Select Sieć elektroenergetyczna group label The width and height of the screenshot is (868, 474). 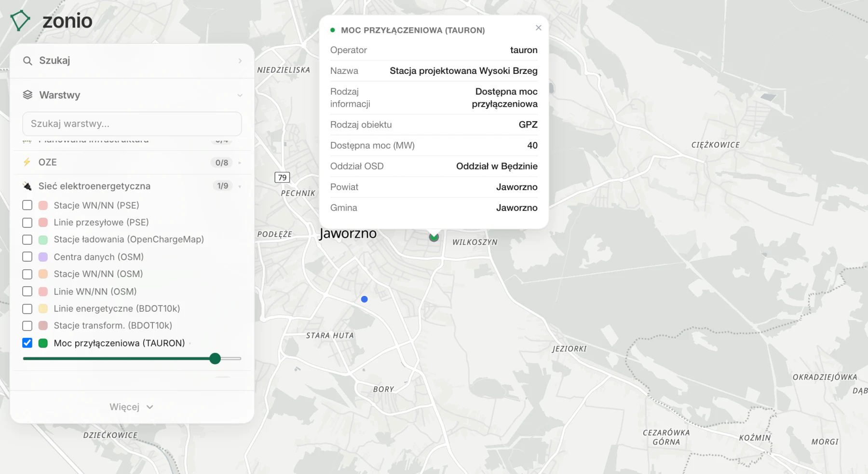coord(95,186)
